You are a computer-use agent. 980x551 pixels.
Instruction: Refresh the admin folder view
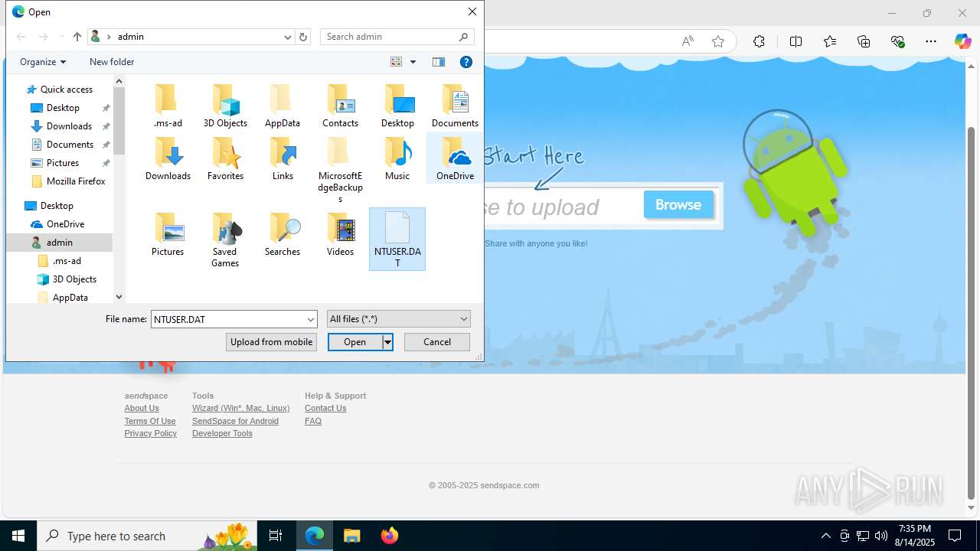pos(303,37)
